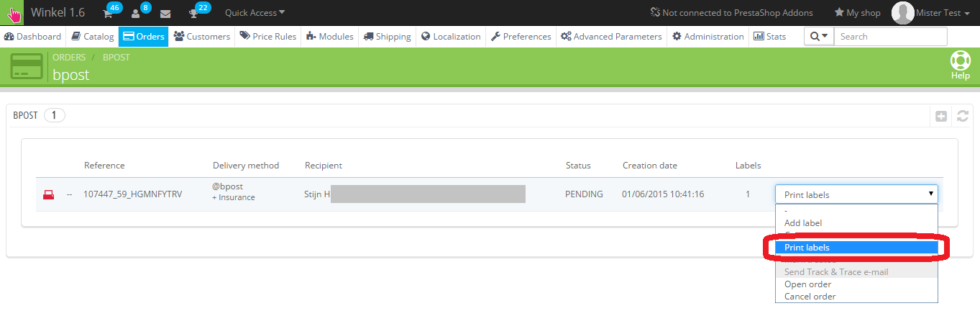Select Cancel order option
This screenshot has width=980, height=311.
tap(856, 297)
